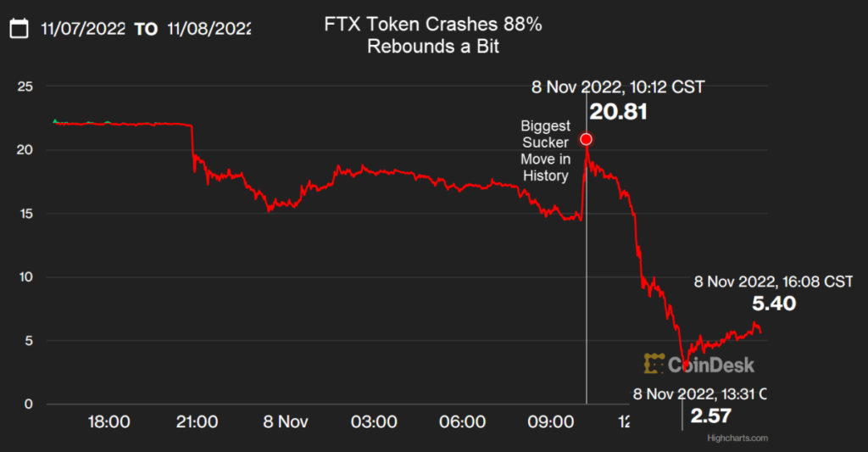
Task: Select the 18:00 x-axis label
Action: tap(108, 422)
